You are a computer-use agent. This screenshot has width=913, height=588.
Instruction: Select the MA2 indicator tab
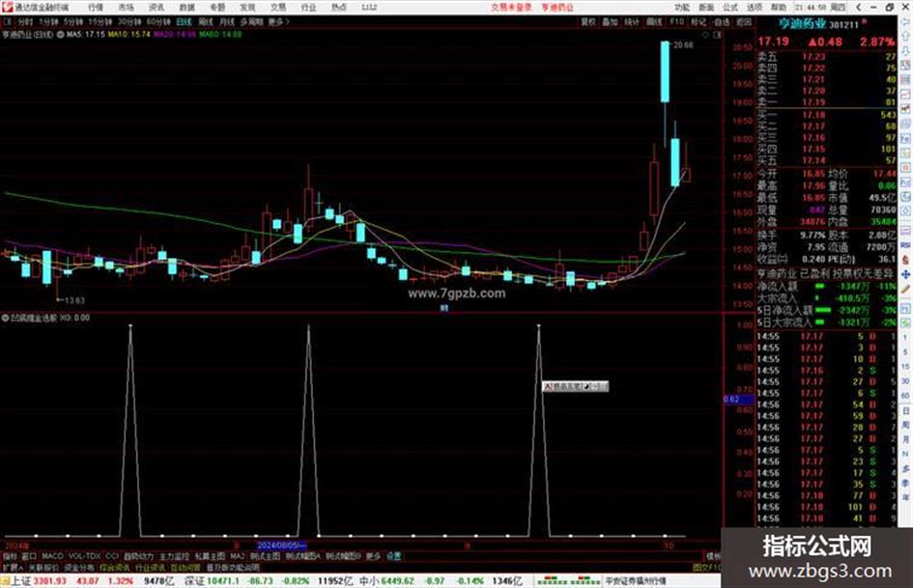click(237, 556)
